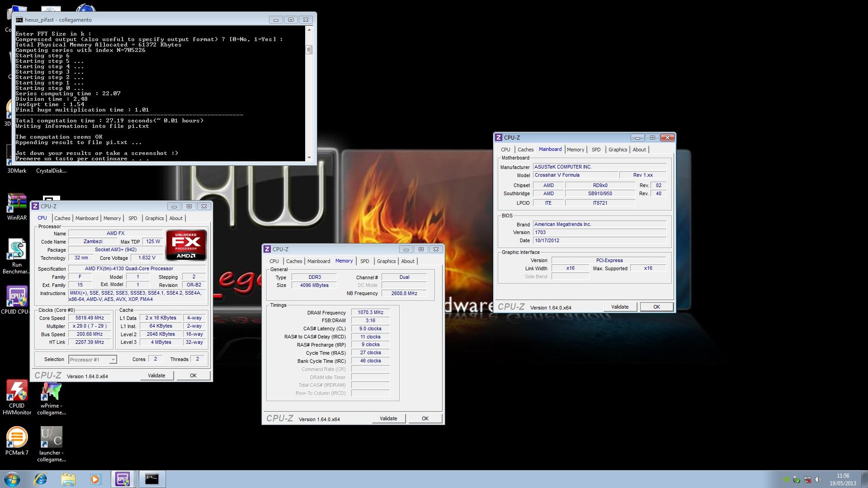Screen dimensions: 868x488
Task: Click the BIOS date 10/17/2012 field
Action: click(x=599, y=241)
